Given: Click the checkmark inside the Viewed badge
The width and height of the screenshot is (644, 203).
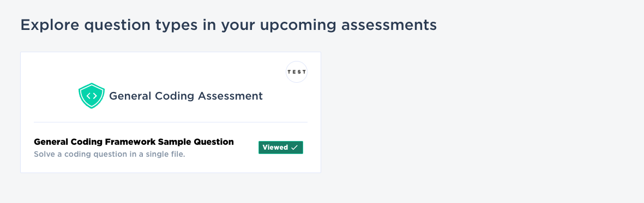Looking at the screenshot, I should click(294, 147).
